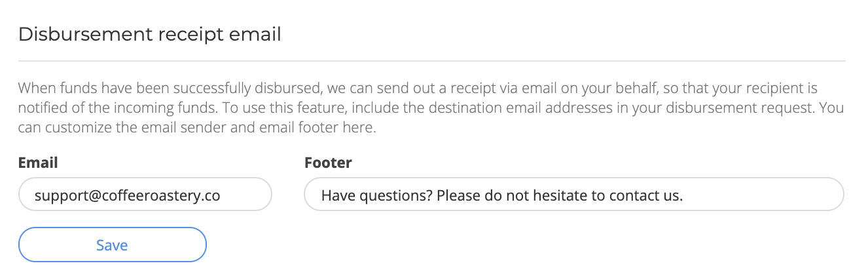Click the Save button
Viewport: 868px width, 278px height.
click(x=112, y=245)
